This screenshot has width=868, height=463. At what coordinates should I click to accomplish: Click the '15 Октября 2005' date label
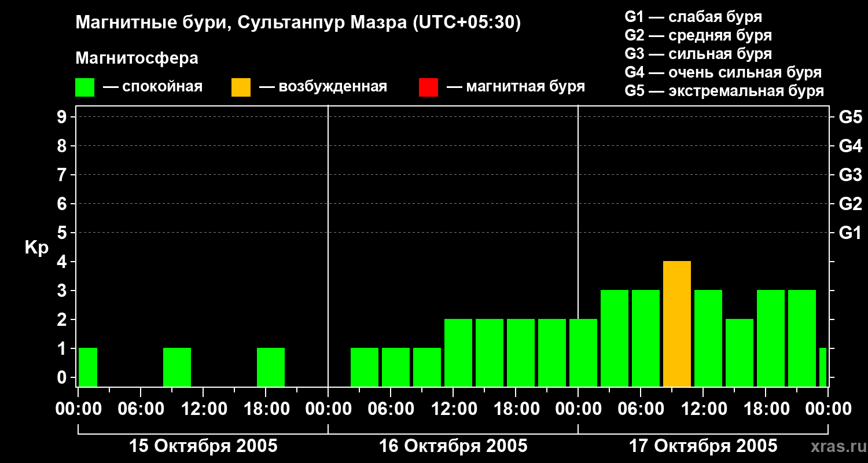(203, 446)
